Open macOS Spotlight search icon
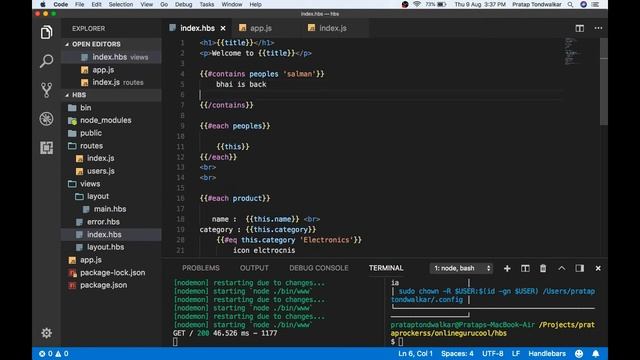This screenshot has width=640, height=360. click(x=570, y=4)
